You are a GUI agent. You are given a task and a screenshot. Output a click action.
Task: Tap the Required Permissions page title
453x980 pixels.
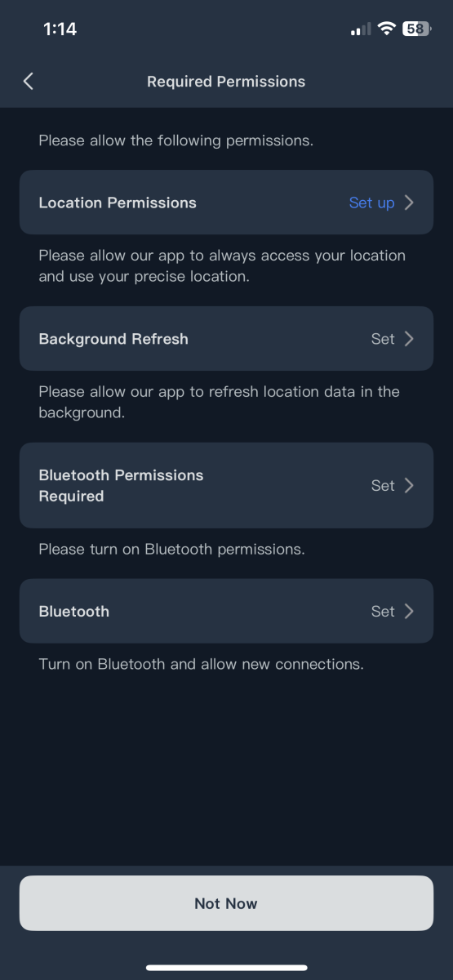226,82
